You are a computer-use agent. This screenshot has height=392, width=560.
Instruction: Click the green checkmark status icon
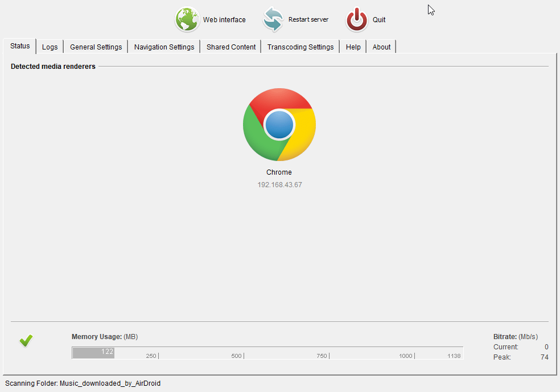pos(26,341)
